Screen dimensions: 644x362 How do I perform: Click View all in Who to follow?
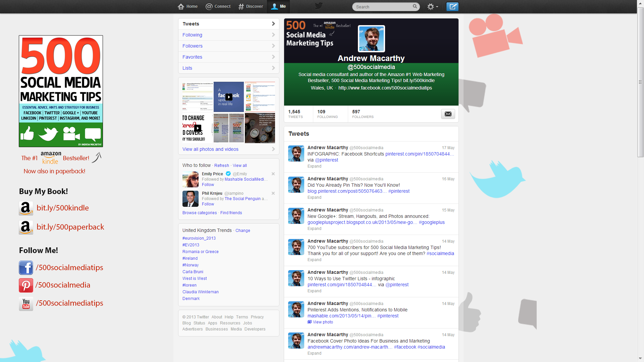[240, 166]
